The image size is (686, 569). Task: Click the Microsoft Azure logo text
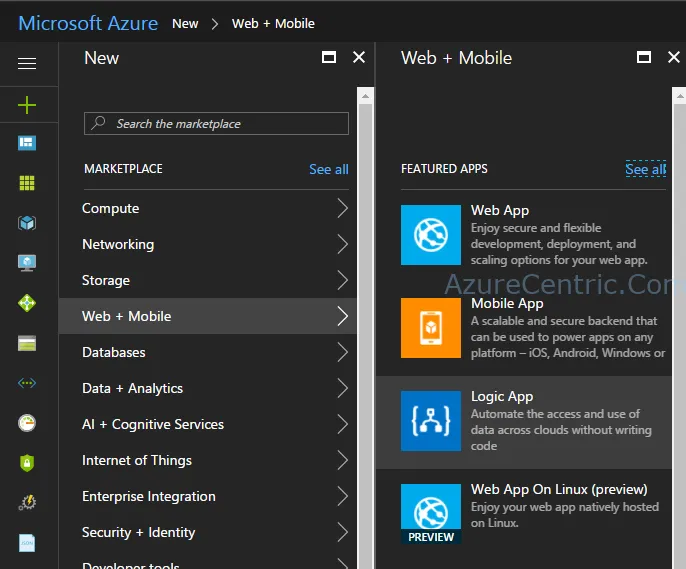click(88, 23)
